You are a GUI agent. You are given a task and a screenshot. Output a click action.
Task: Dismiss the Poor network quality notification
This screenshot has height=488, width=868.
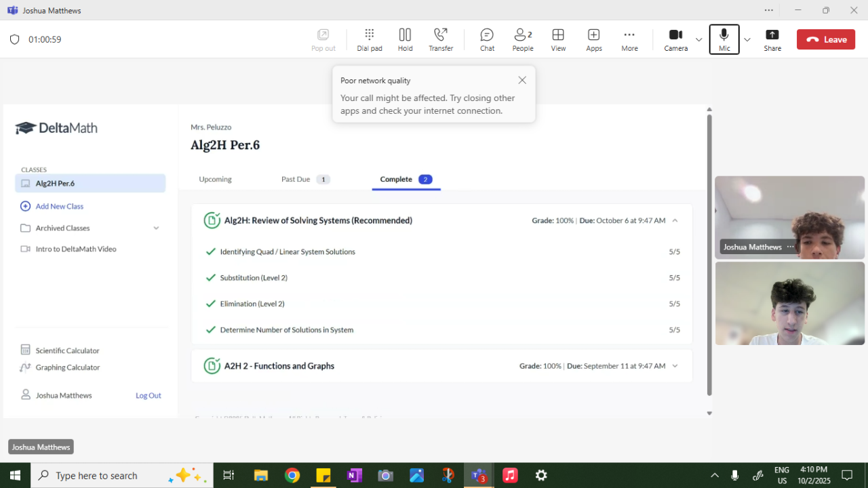coord(522,80)
